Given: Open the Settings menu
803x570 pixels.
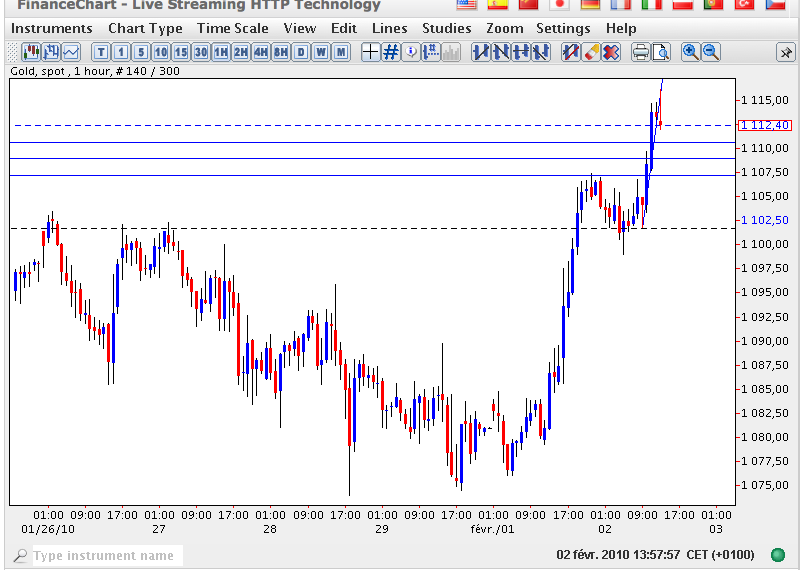Looking at the screenshot, I should tap(563, 28).
